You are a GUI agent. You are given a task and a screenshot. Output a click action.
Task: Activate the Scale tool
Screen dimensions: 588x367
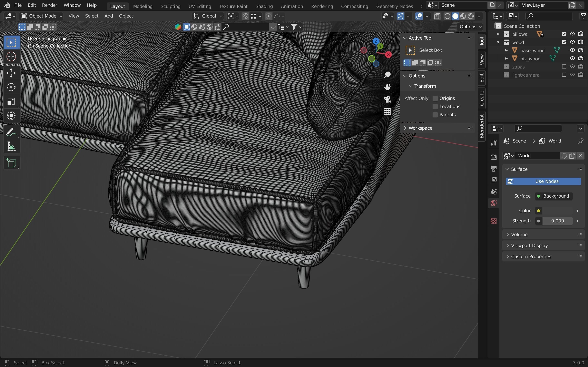click(x=11, y=101)
